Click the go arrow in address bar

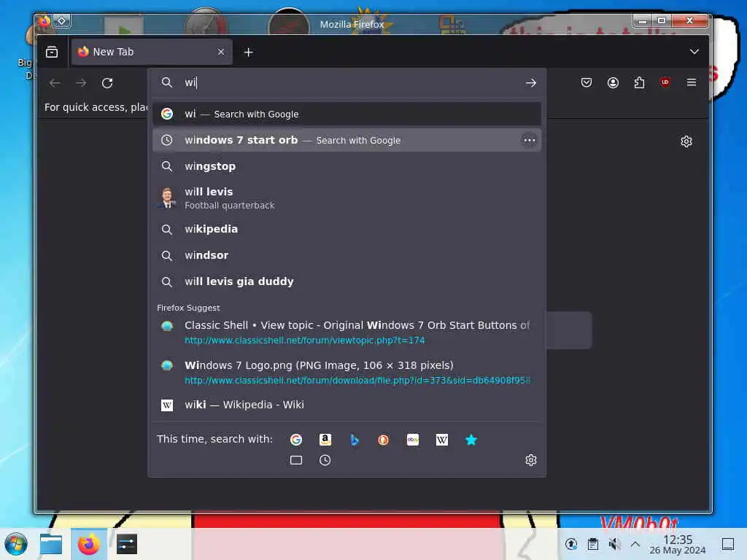tap(531, 83)
